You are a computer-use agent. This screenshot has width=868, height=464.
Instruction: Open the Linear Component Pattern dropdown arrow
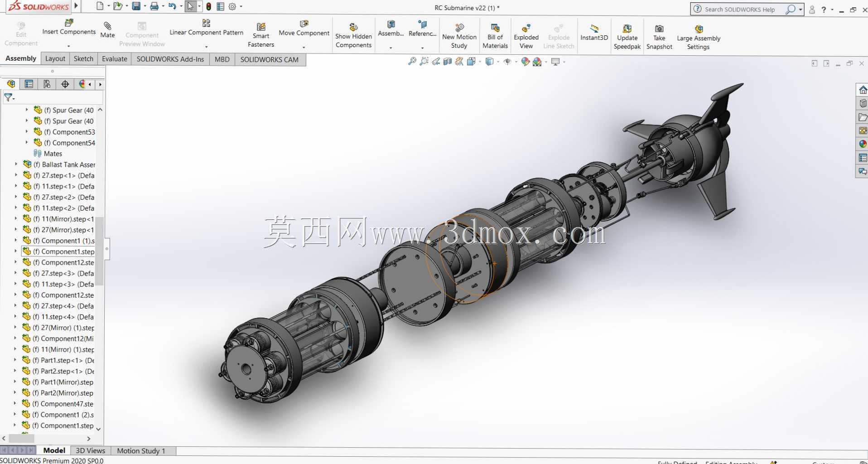[206, 47]
